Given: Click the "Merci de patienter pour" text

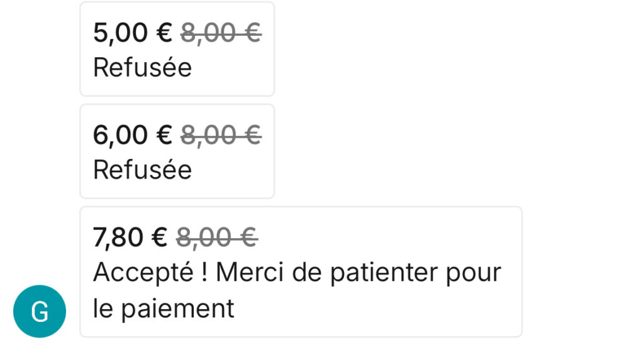Looking at the screenshot, I should [358, 272].
